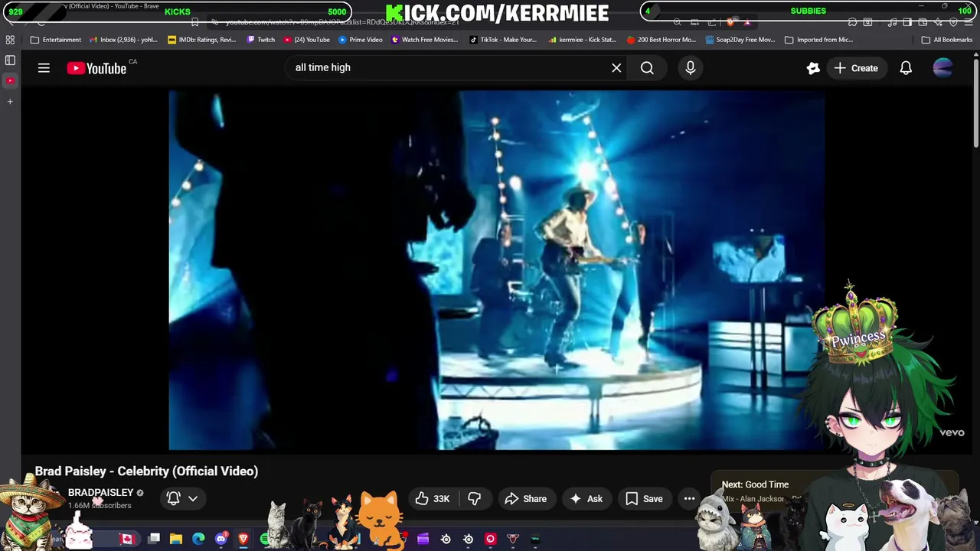The height and width of the screenshot is (551, 980).
Task: Open kerrmiee - Kick Stat bookmark
Action: coord(583,40)
